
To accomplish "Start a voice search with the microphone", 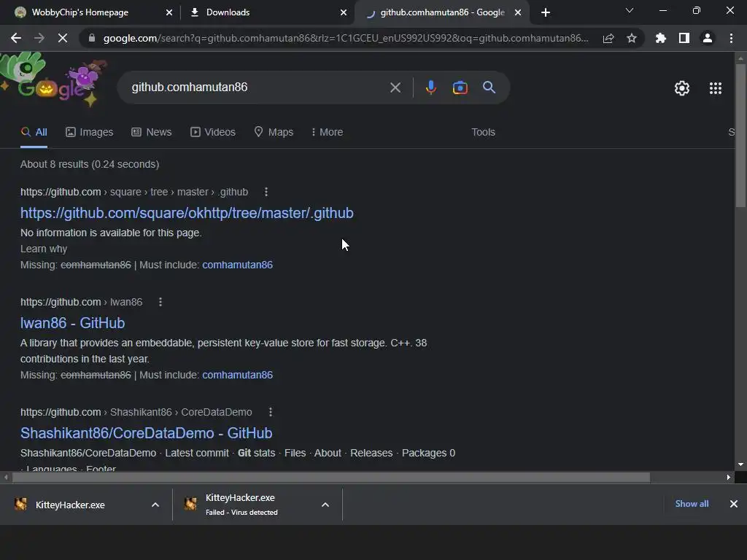I will click(x=430, y=87).
